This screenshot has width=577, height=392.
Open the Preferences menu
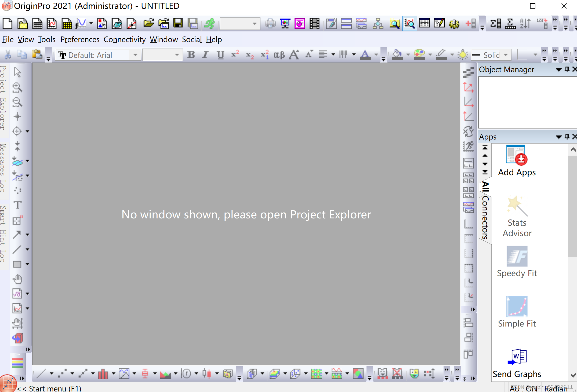point(80,39)
